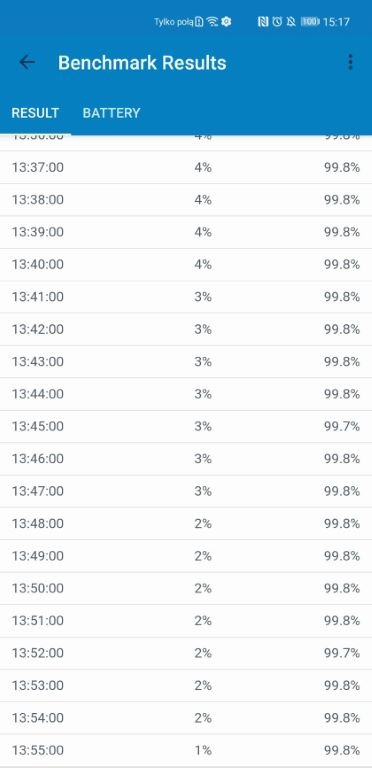Screen dimensions: 372x768
Task: Switch to the BATTERY tab
Action: (112, 113)
